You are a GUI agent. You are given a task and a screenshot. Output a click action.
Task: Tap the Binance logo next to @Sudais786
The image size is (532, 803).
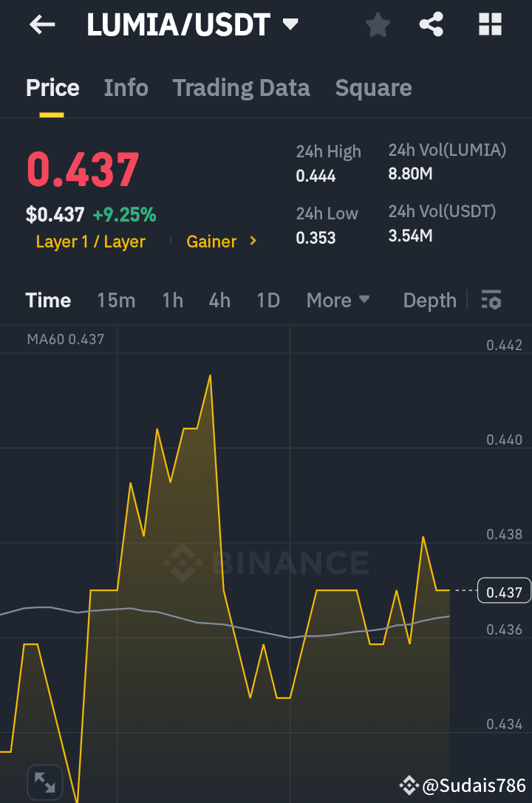pyautogui.click(x=409, y=786)
